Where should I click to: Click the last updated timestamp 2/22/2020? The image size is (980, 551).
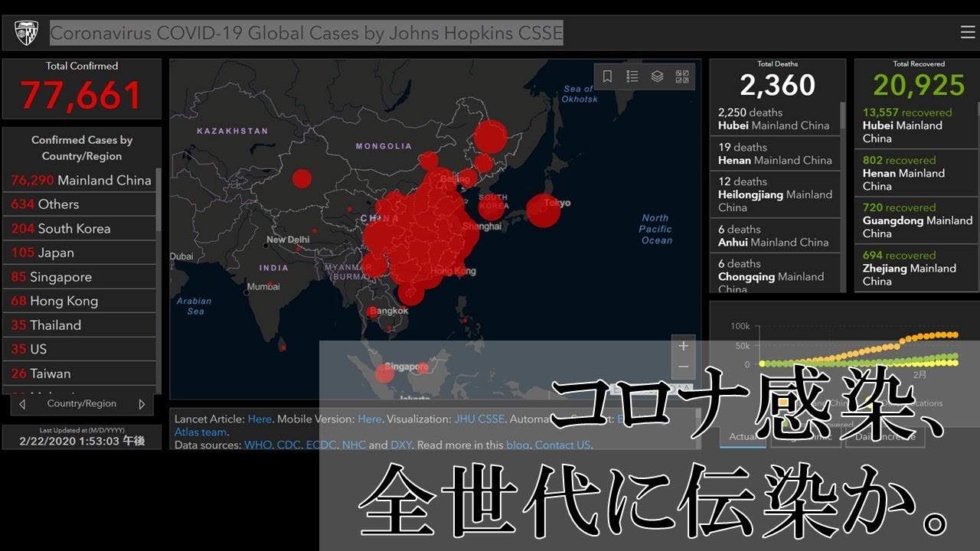[x=81, y=441]
